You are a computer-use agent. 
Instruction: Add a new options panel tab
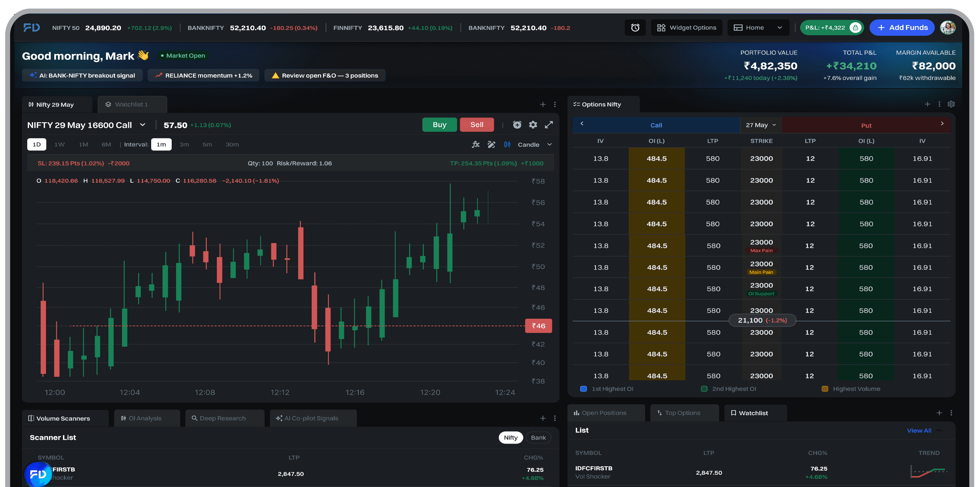click(x=928, y=104)
